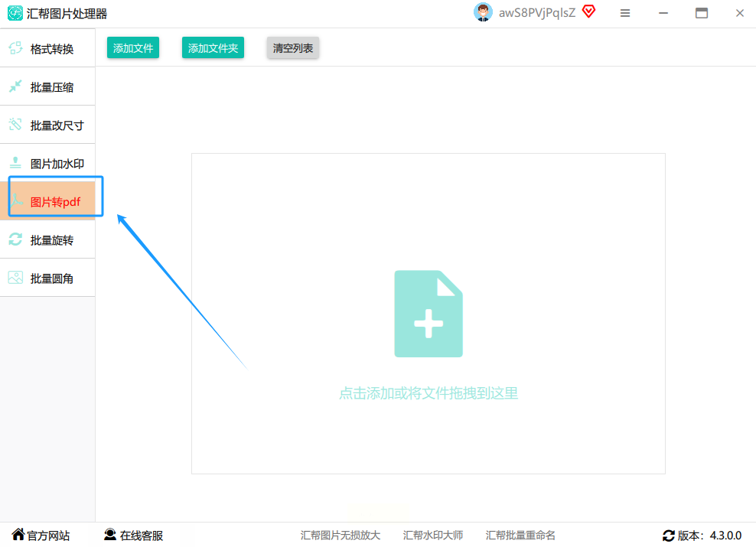This screenshot has height=547, width=756.
Task: Click the 格式转换 sidebar icon
Action: (x=15, y=48)
